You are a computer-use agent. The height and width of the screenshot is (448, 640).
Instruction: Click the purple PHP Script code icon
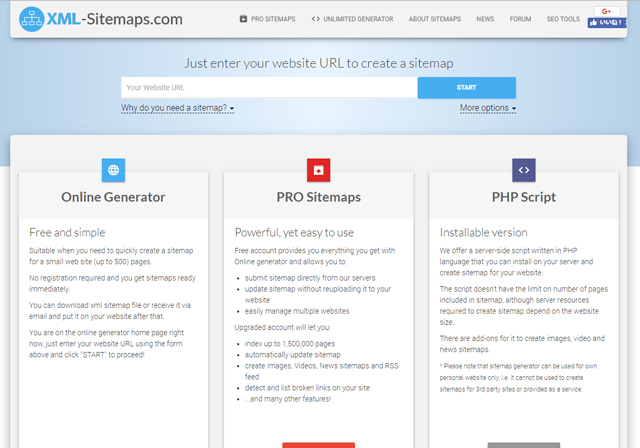click(524, 170)
